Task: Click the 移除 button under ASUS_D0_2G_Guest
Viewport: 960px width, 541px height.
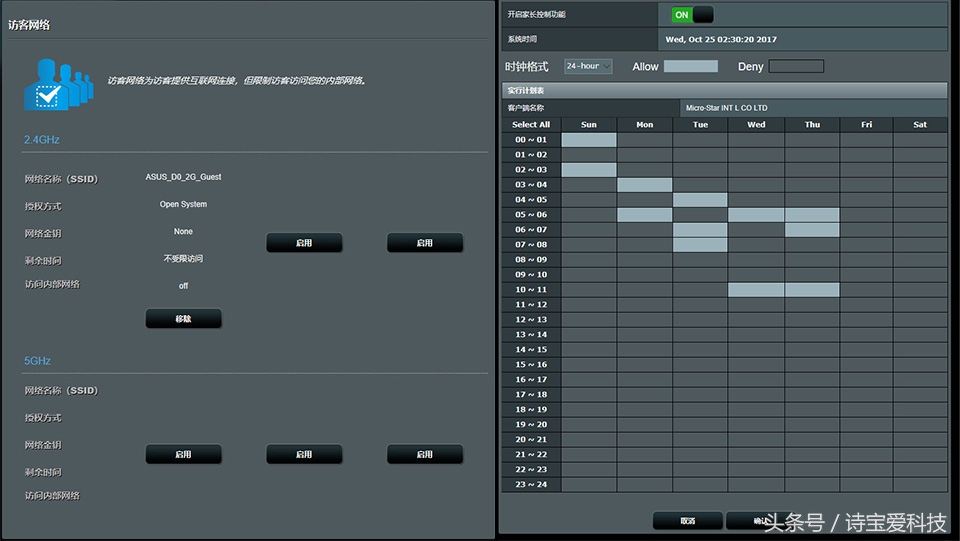Action: coord(183,319)
